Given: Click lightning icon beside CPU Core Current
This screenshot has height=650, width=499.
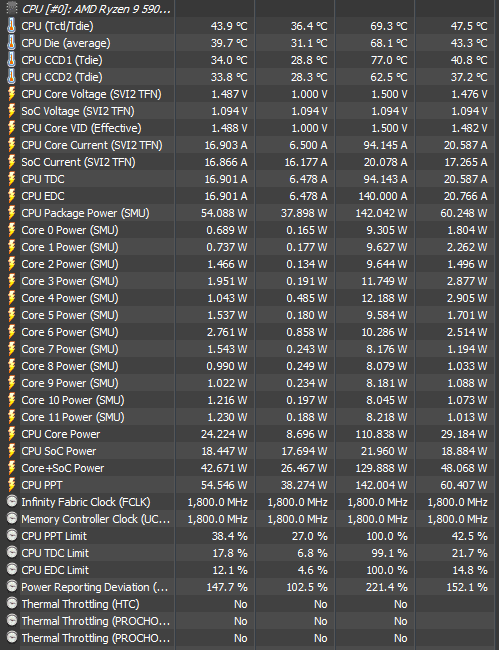Looking at the screenshot, I should tap(12, 145).
